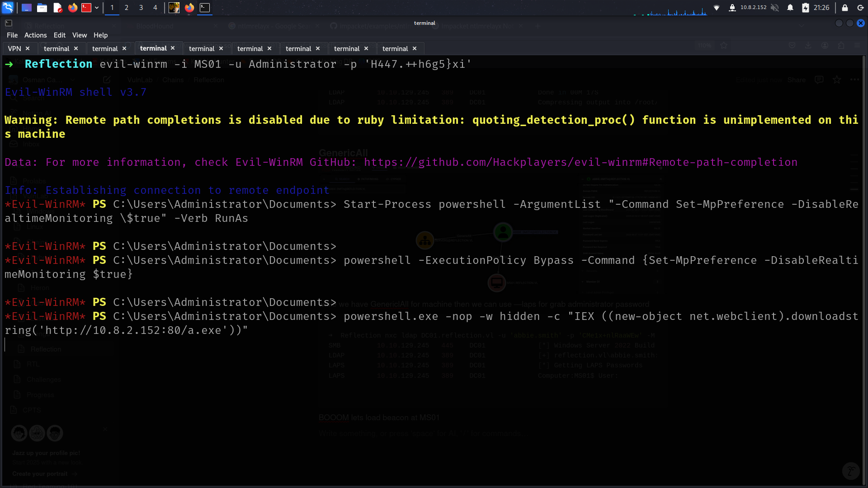
Task: Open the notifications bell
Action: click(790, 8)
